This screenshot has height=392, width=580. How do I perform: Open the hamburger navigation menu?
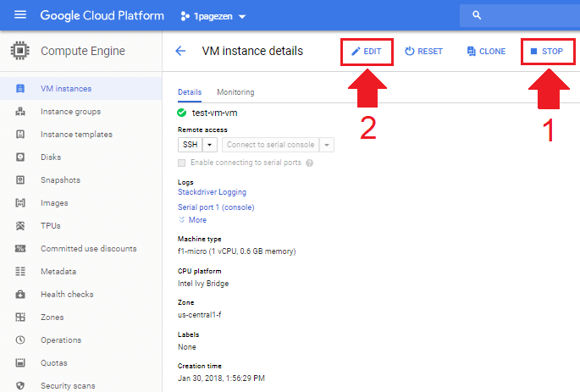point(20,14)
